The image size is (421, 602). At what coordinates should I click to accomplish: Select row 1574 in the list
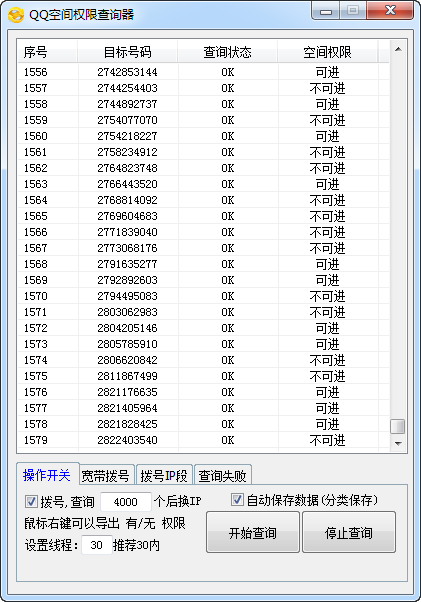click(x=203, y=360)
